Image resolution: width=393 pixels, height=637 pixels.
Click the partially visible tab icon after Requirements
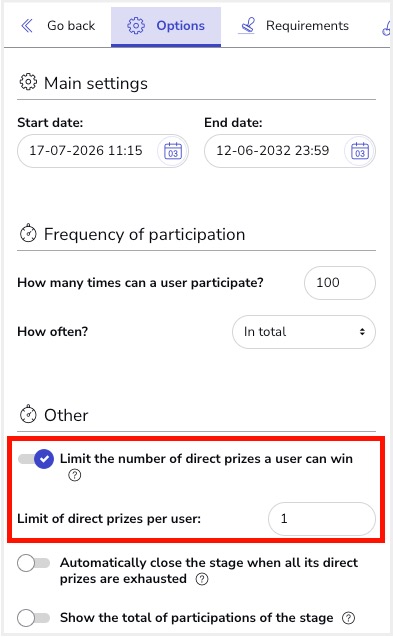pos(386,26)
